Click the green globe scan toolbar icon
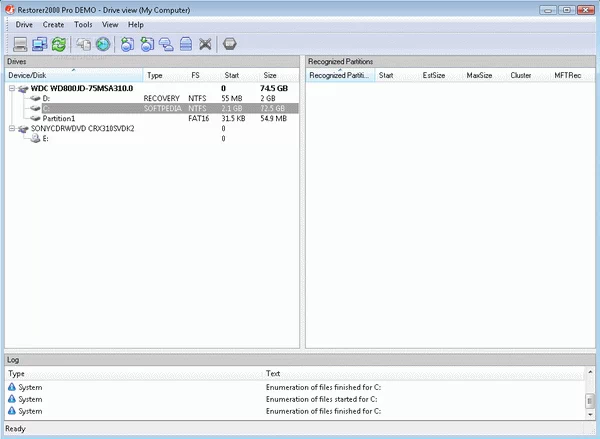This screenshot has width=600, height=439. 103,44
